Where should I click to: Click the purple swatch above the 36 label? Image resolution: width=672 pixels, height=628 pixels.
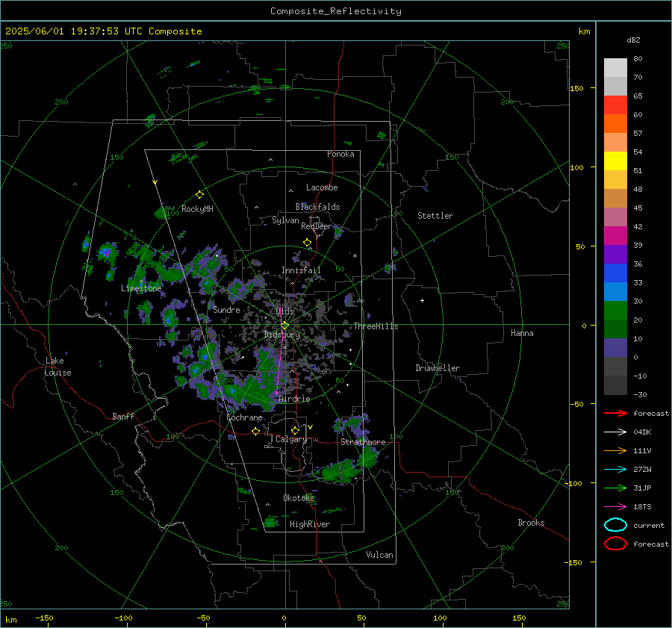point(615,255)
